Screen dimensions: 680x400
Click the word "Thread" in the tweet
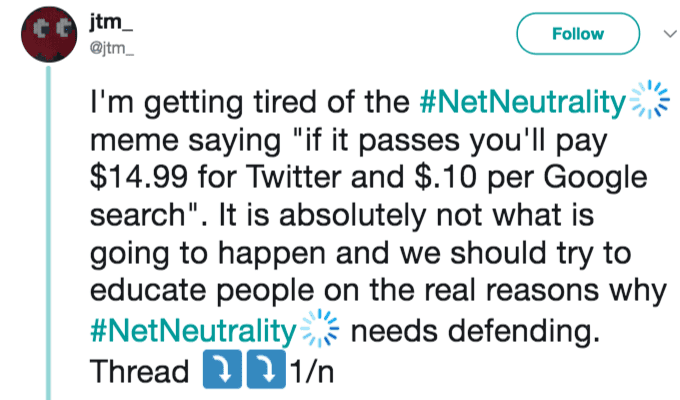pyautogui.click(x=140, y=372)
